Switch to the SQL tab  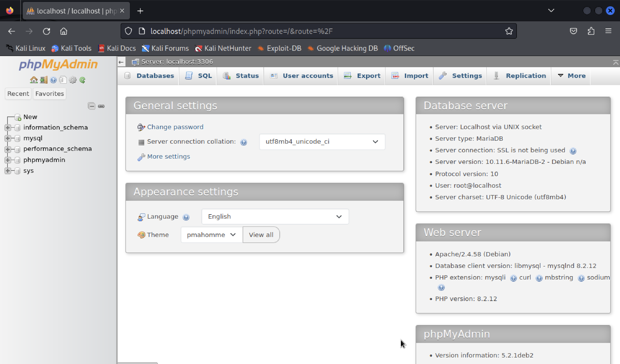pyautogui.click(x=198, y=76)
